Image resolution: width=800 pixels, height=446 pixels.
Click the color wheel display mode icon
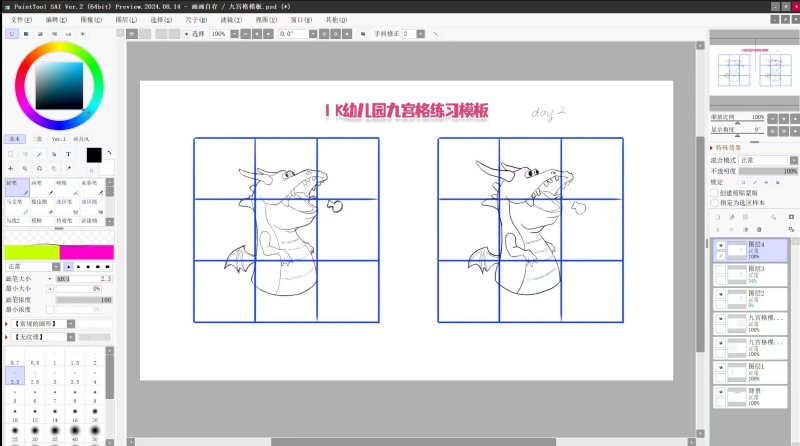11,33
